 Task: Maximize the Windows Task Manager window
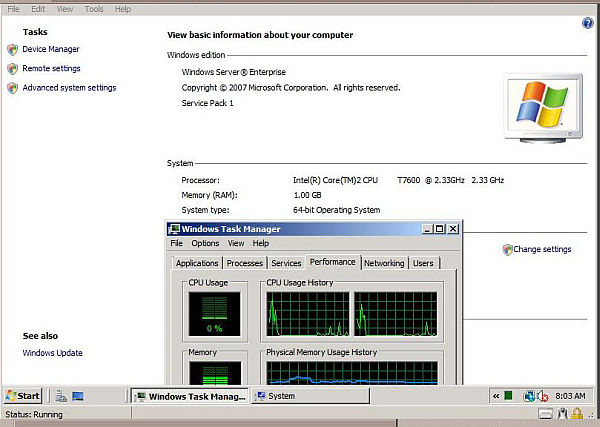(440, 229)
